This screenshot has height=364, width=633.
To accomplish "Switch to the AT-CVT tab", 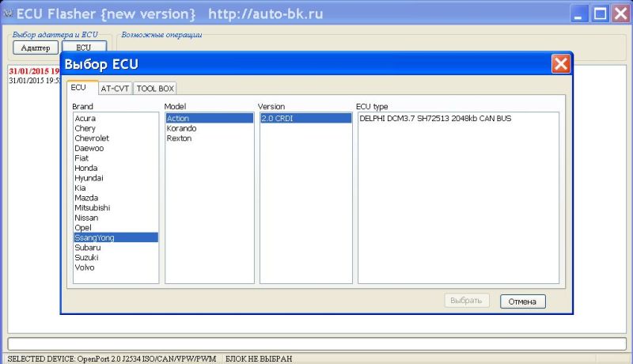I will (115, 89).
